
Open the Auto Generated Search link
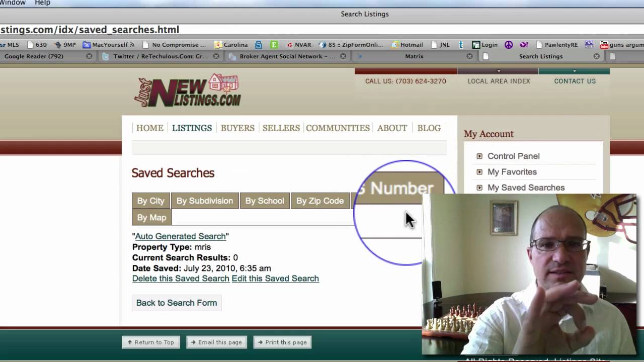tap(180, 236)
